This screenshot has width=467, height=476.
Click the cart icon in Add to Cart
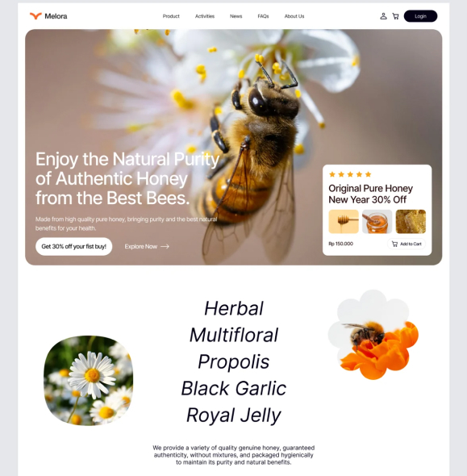pyautogui.click(x=394, y=244)
